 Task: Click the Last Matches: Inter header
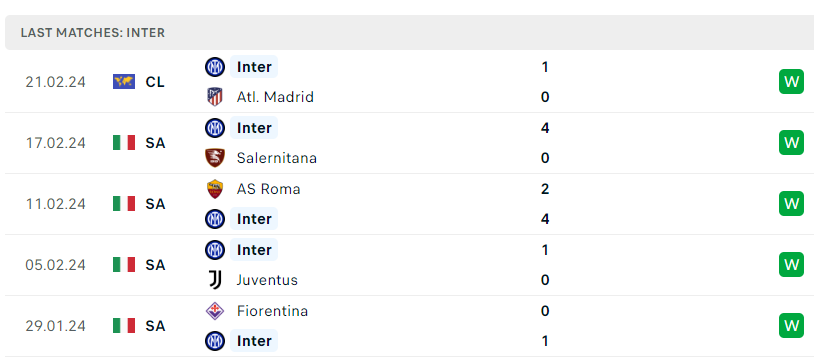(x=93, y=33)
